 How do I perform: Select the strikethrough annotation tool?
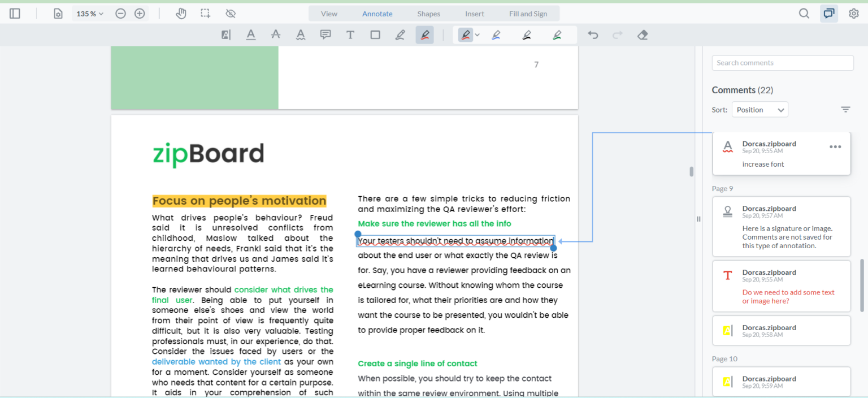(x=275, y=34)
